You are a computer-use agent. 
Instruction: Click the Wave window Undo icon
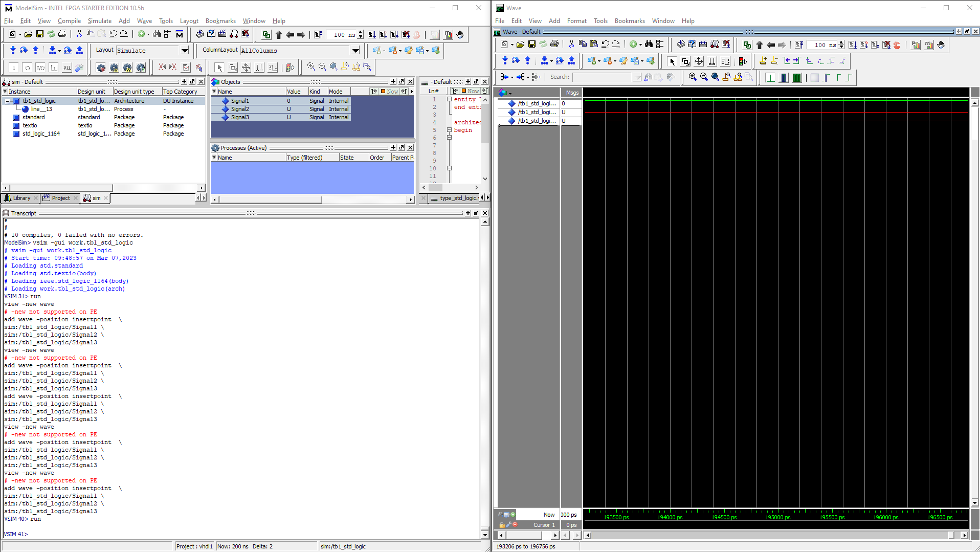coord(605,45)
